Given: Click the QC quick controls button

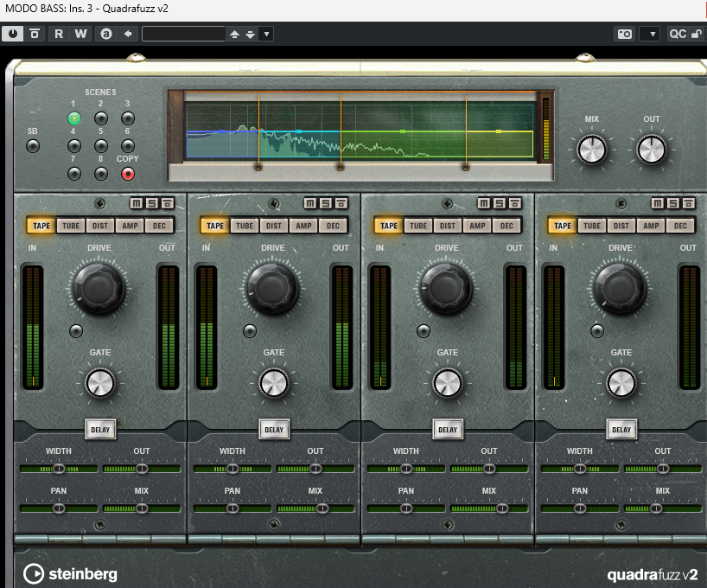Looking at the screenshot, I should (x=678, y=34).
